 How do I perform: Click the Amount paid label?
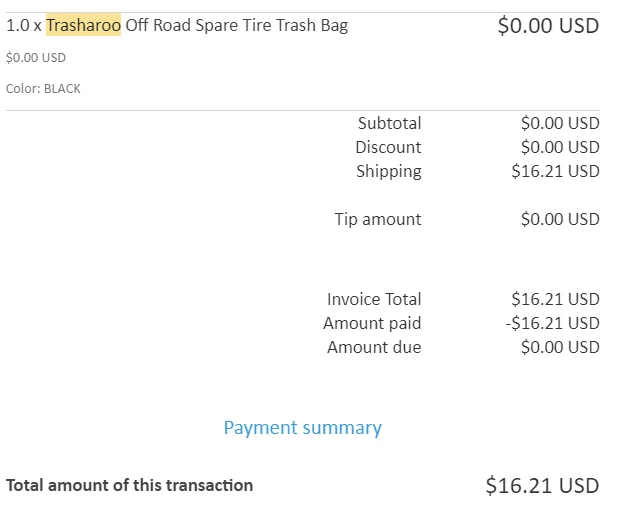pos(372,323)
